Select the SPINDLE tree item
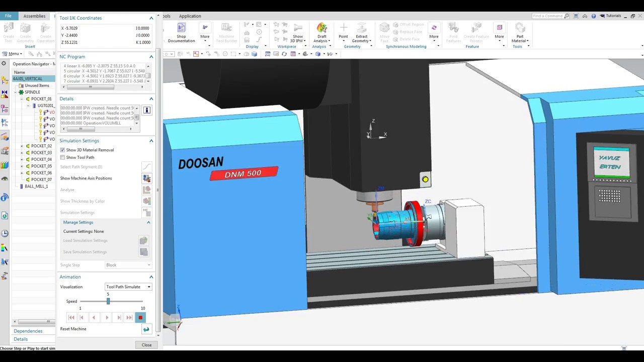Viewport: 644px width, 362px height. 32,93
